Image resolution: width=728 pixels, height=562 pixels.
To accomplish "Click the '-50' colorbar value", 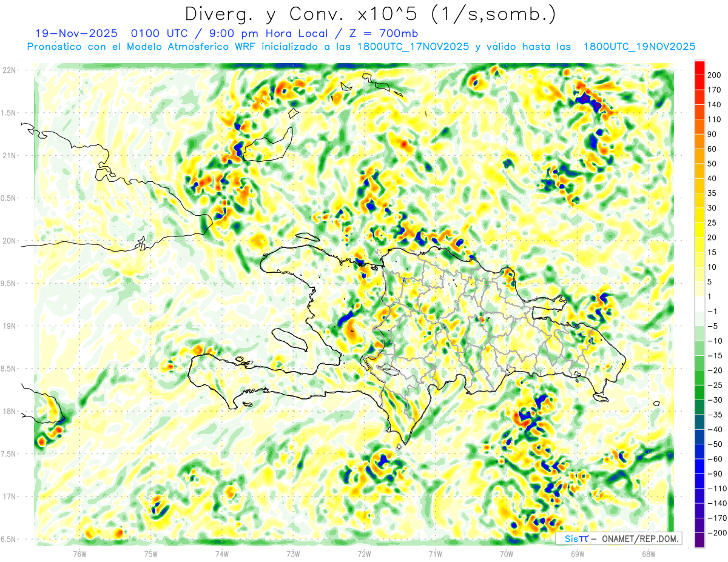I will click(715, 444).
